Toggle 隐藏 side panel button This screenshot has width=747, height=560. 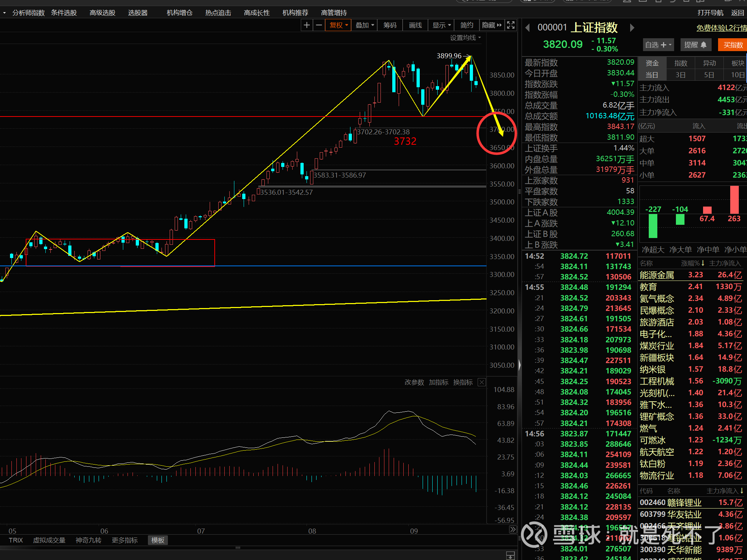pos(492,25)
